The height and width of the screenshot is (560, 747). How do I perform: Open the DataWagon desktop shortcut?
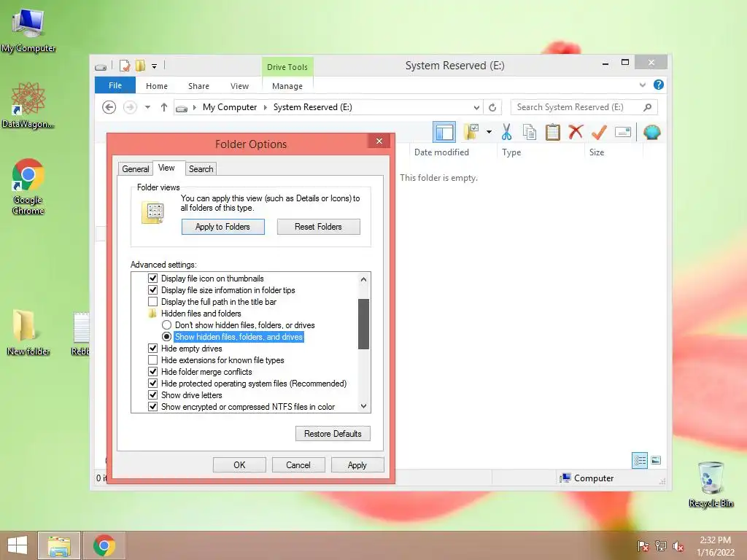(28, 105)
